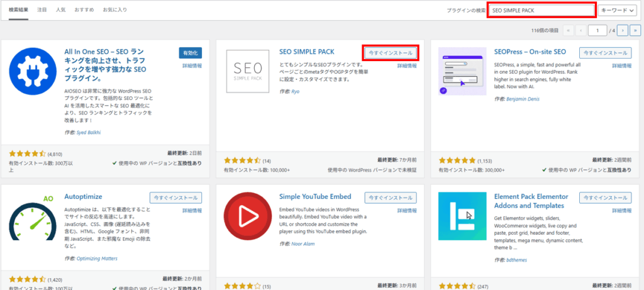Viewport: 644px width, 290px height.
Task: Activate All In One SEO with 有効化
Action: (x=191, y=53)
